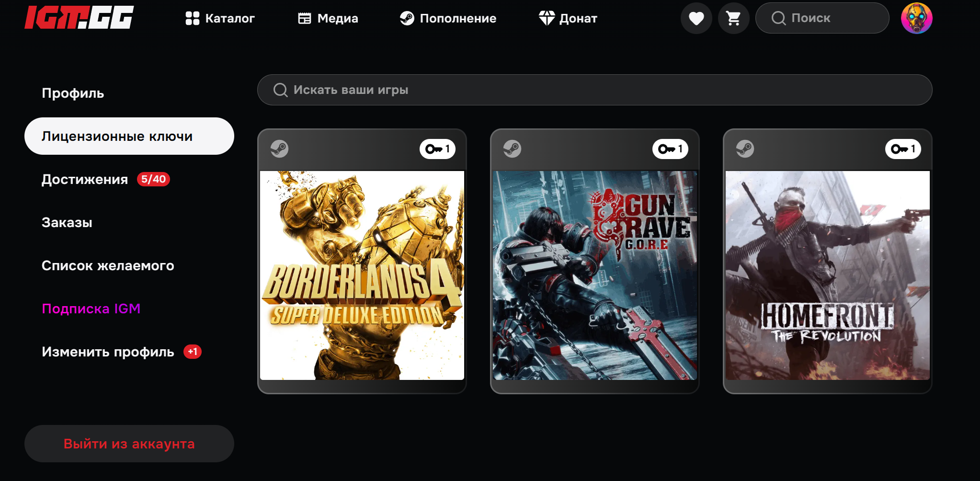This screenshot has width=980, height=481.
Task: Open the Gungrave G.O.R.E cover
Action: (595, 275)
